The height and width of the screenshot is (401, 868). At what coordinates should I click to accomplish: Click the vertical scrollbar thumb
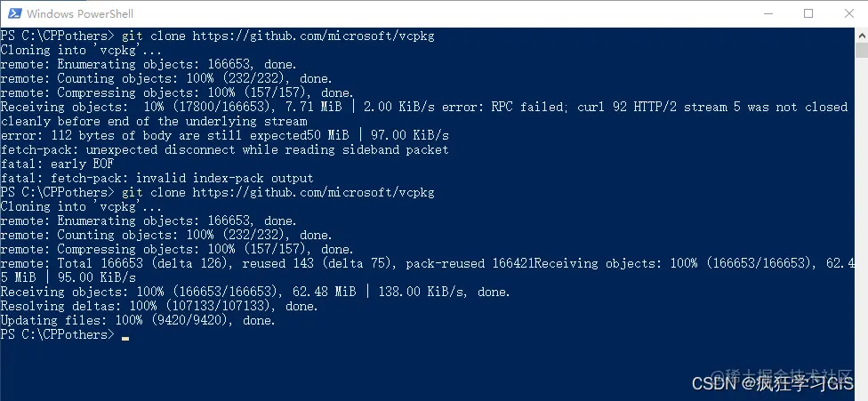coord(862,50)
